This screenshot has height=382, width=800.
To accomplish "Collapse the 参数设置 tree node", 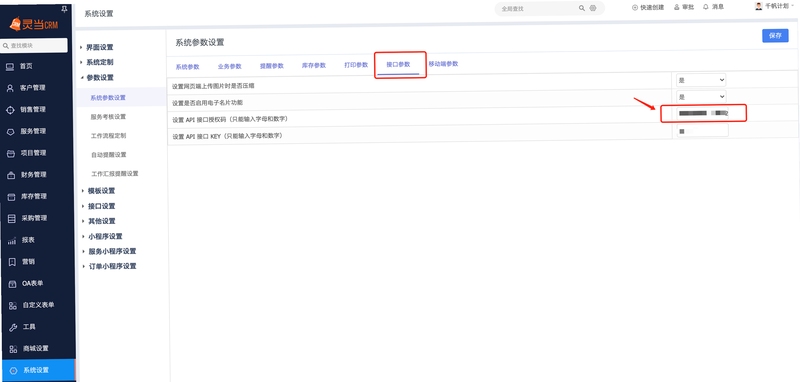I will [82, 78].
